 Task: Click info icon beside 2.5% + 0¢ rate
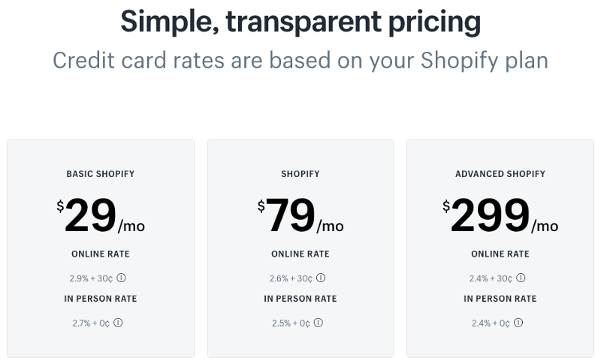click(318, 323)
